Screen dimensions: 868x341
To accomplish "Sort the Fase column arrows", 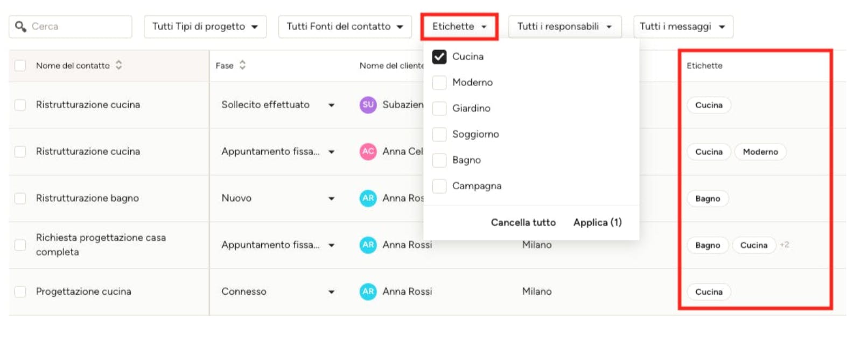I will [242, 65].
